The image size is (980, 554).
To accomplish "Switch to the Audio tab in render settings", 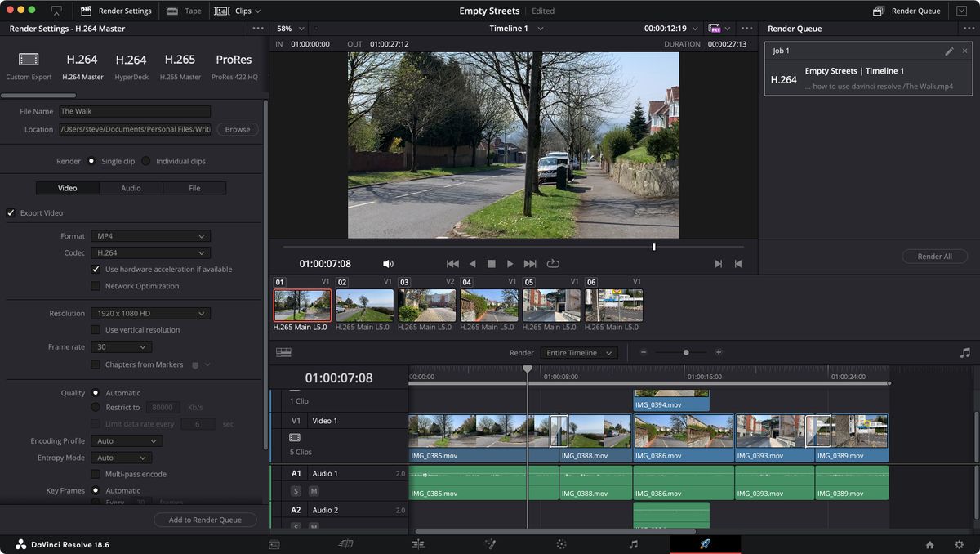I will coord(131,188).
